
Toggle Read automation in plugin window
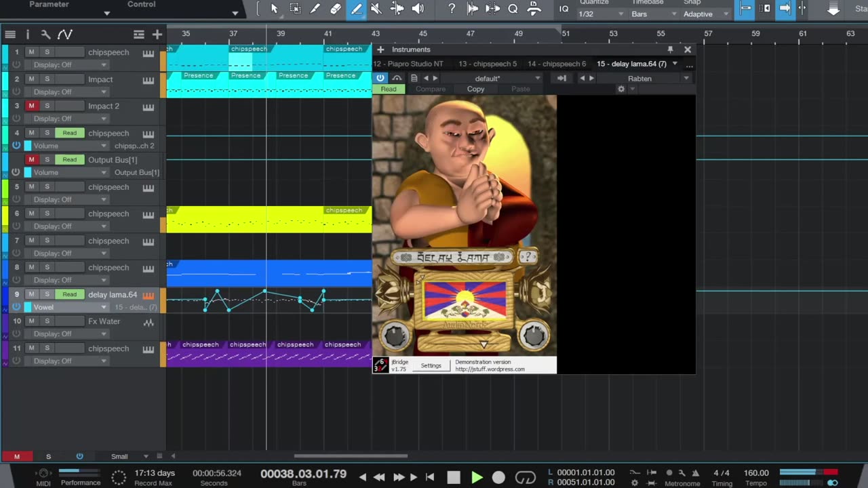389,89
